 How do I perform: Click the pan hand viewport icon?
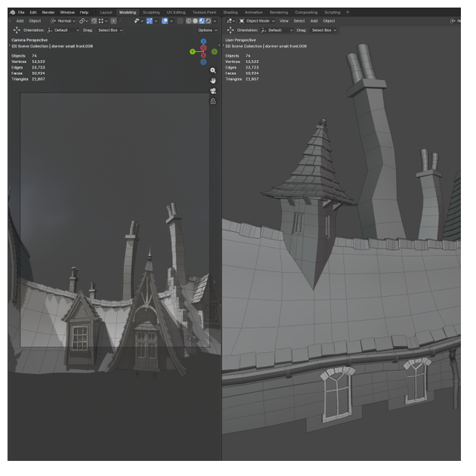click(213, 81)
